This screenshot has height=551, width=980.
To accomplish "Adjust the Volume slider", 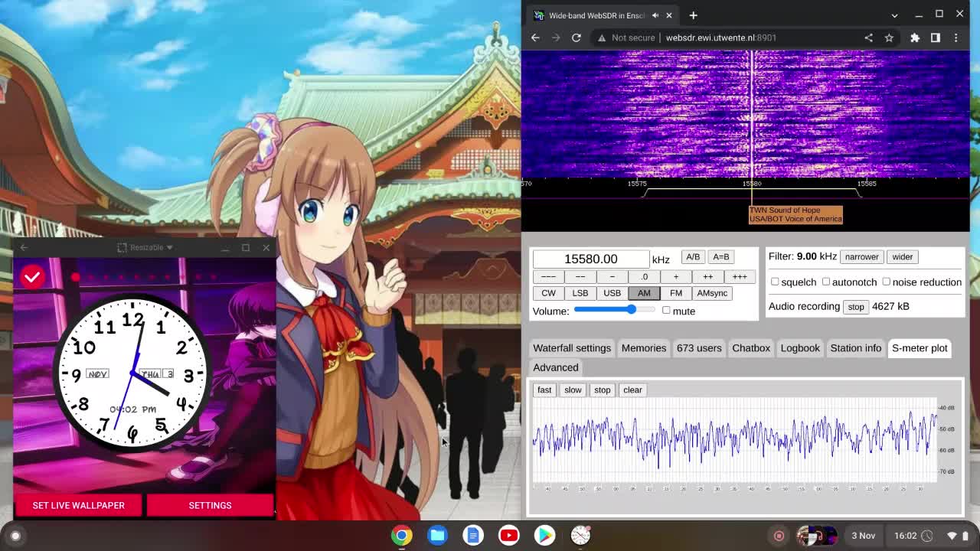I will pyautogui.click(x=615, y=310).
